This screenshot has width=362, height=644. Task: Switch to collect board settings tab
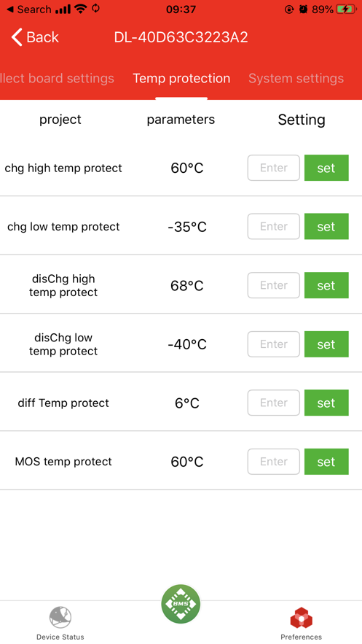pos(57,79)
